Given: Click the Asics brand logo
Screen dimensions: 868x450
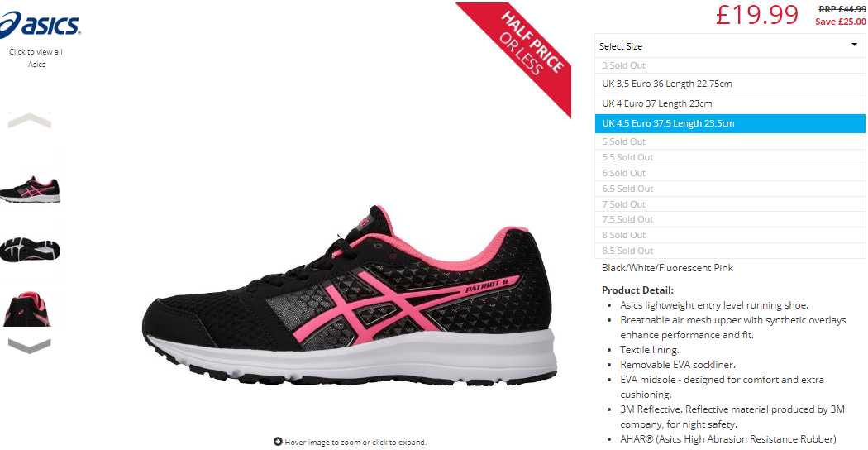Looking at the screenshot, I should point(39,25).
